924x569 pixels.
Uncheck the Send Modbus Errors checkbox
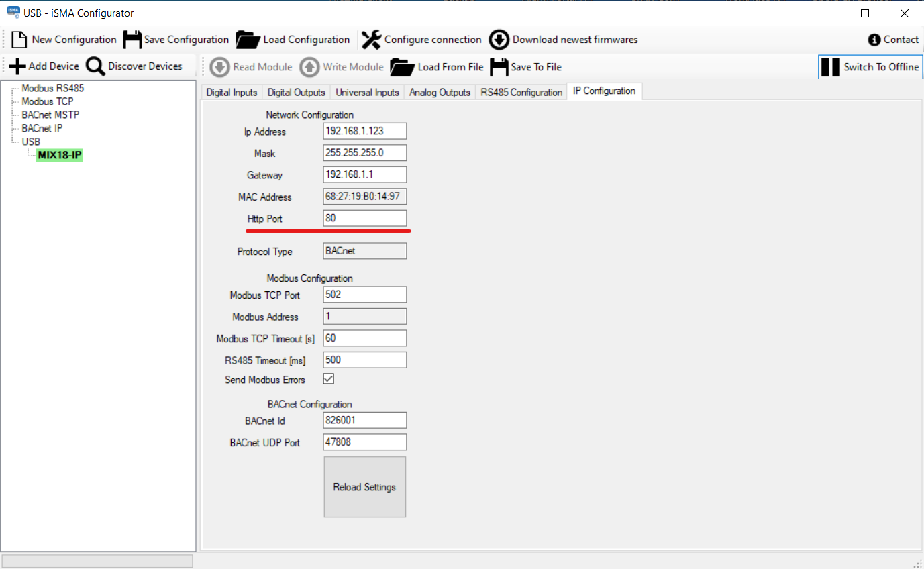coord(329,379)
